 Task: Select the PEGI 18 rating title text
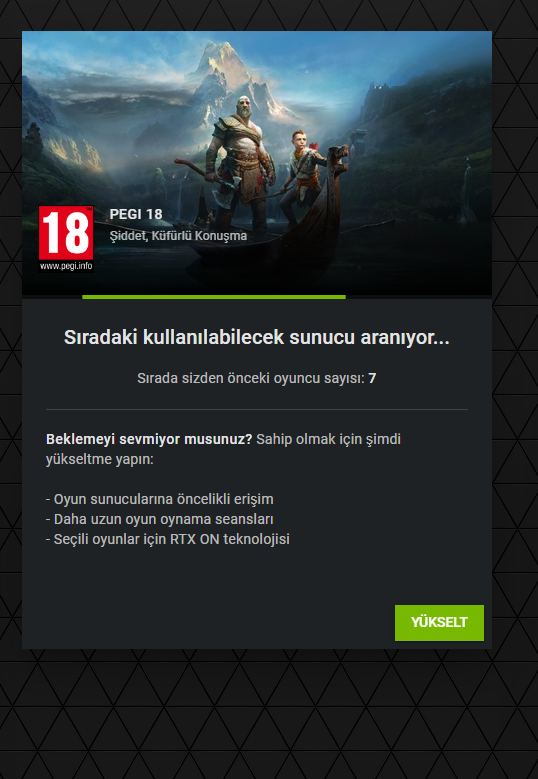[x=136, y=214]
